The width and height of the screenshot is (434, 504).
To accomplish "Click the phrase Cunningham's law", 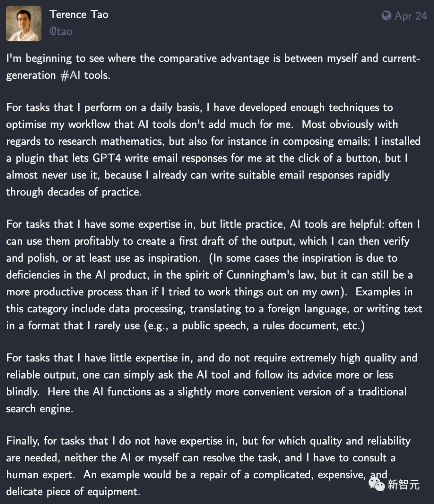I will click(x=272, y=275).
